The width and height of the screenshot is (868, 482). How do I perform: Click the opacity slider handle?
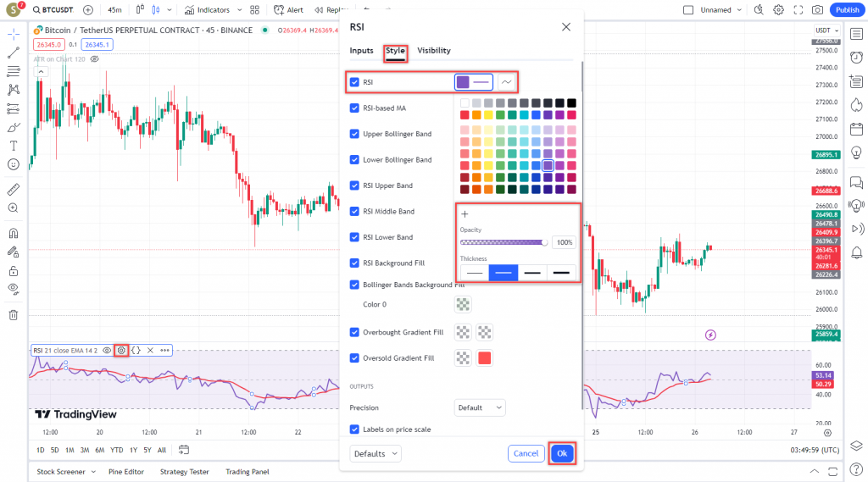coord(545,242)
